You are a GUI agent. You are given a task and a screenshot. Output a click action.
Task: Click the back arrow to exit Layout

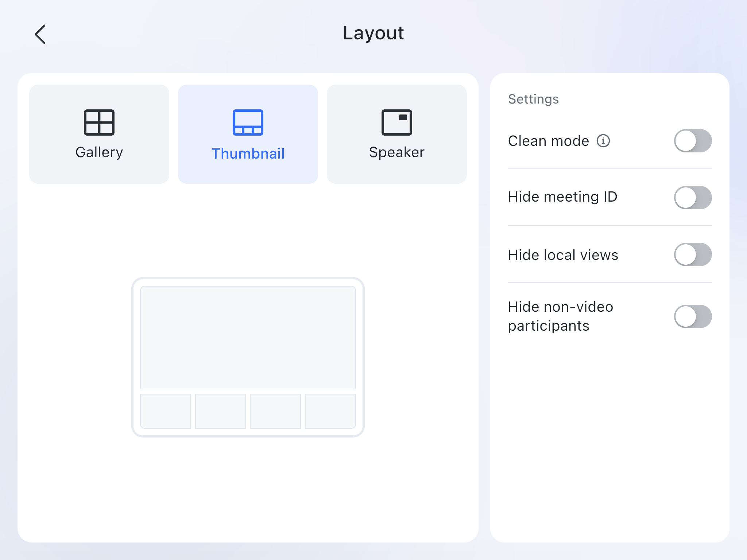coord(40,34)
